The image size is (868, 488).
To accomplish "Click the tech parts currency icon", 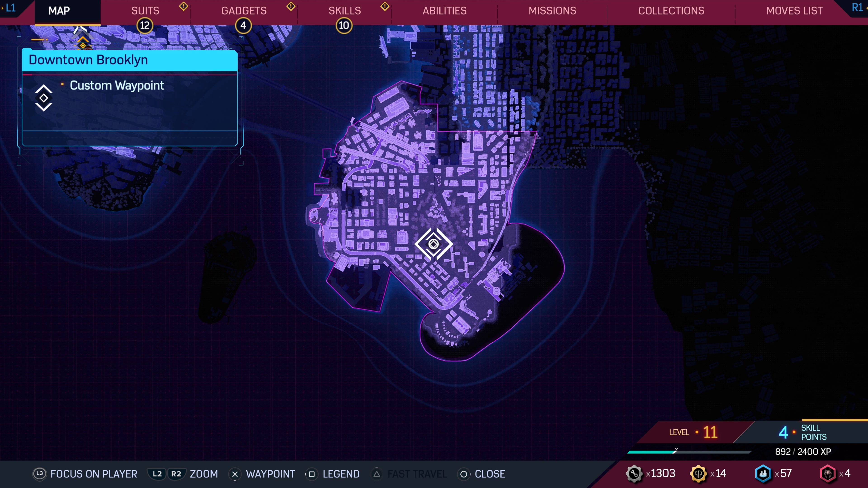I will point(634,474).
